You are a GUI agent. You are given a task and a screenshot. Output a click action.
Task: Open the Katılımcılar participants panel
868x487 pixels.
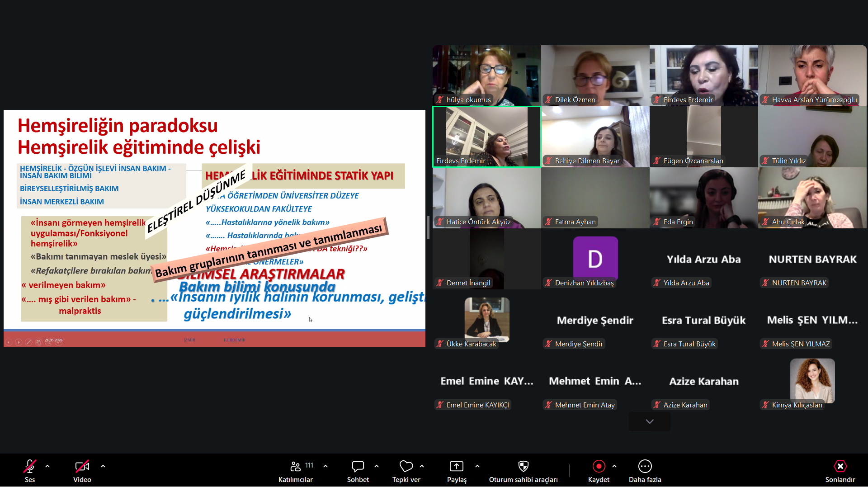(296, 471)
